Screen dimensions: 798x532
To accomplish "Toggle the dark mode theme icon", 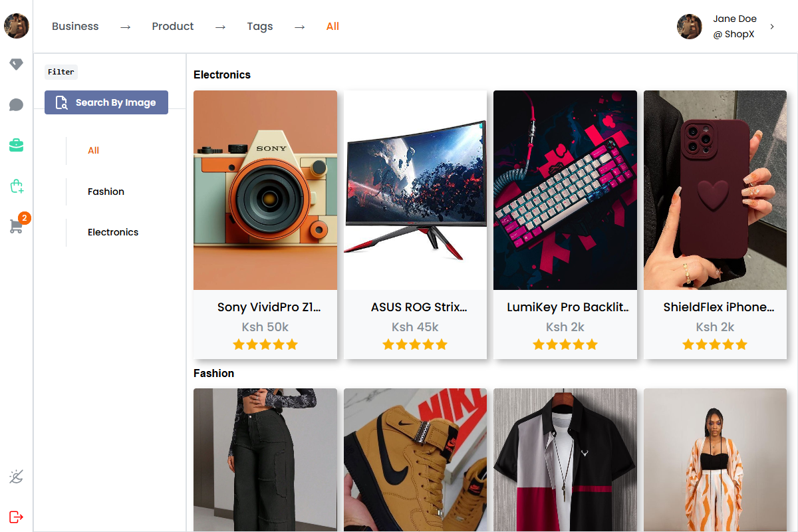I will (x=16, y=477).
